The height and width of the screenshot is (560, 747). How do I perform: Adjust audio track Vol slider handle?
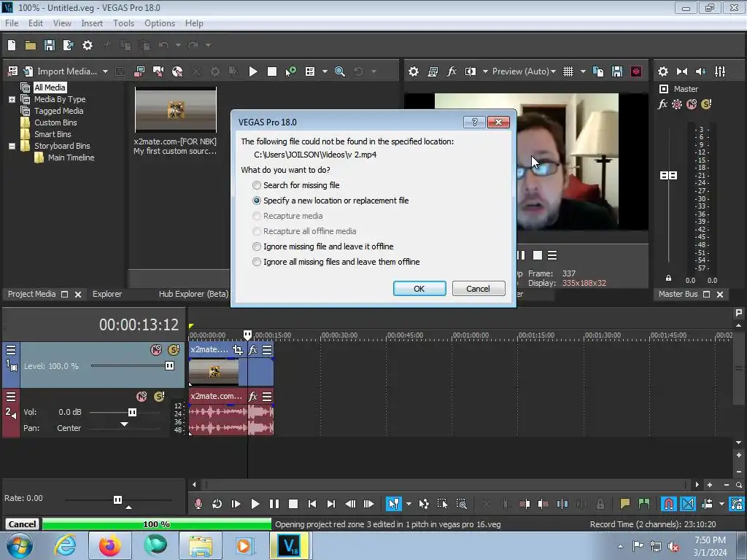click(133, 413)
